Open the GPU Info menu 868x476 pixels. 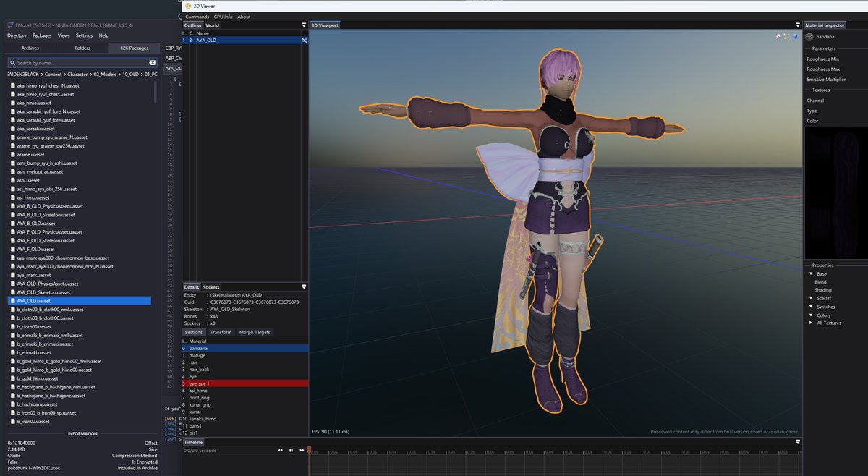(x=224, y=17)
